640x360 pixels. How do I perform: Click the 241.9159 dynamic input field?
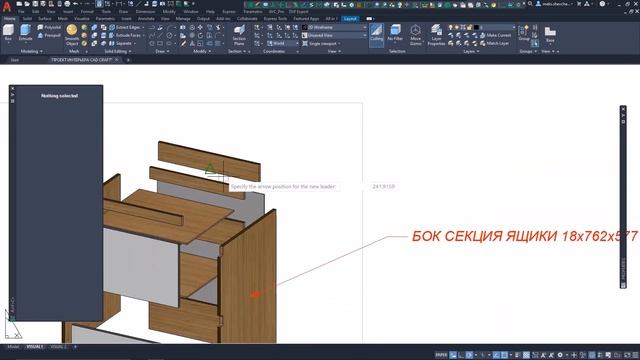pyautogui.click(x=383, y=187)
